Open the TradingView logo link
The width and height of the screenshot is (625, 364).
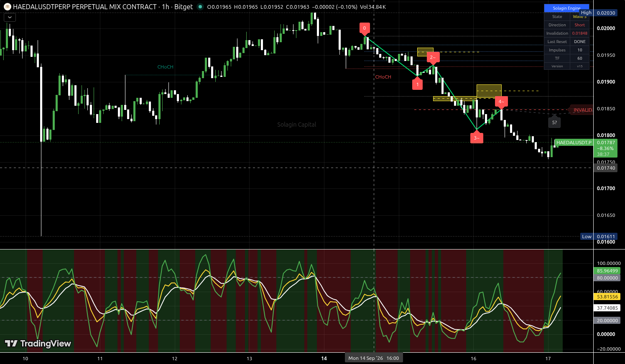[x=38, y=344]
